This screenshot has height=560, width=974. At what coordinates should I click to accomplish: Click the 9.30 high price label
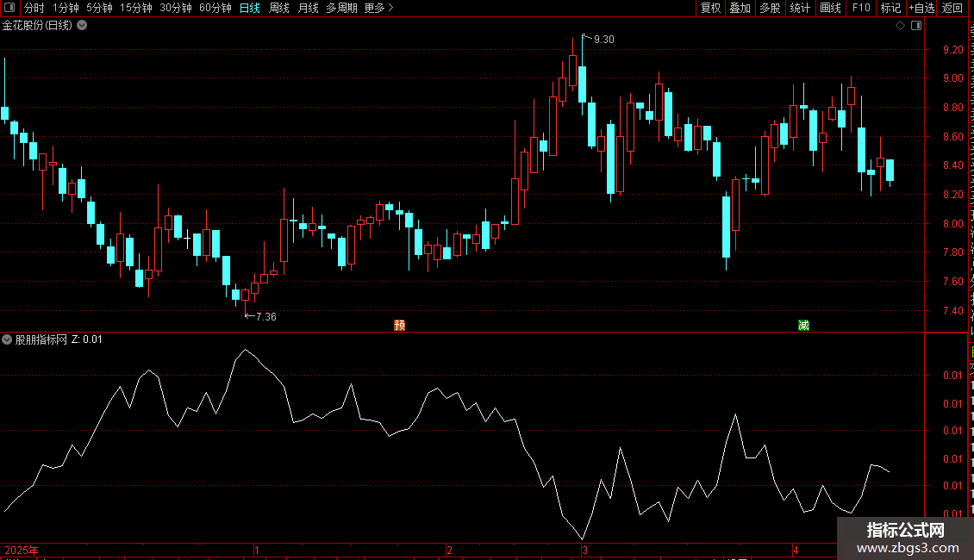coord(603,39)
